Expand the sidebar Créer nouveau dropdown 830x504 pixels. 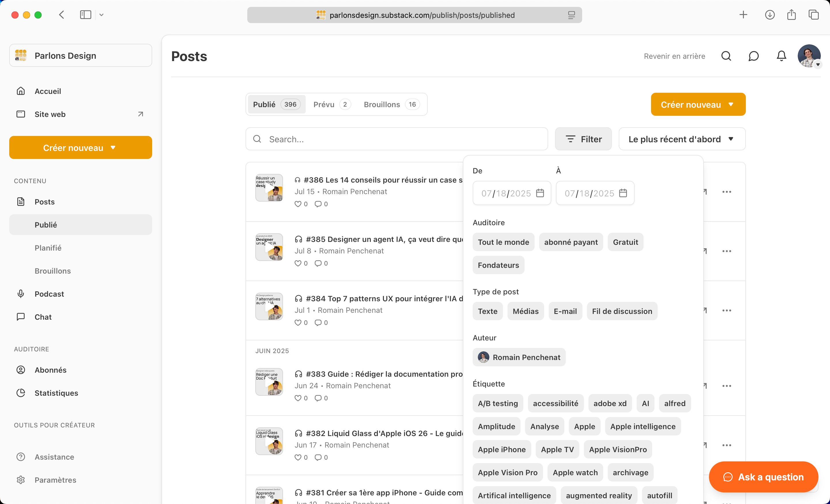coord(80,147)
